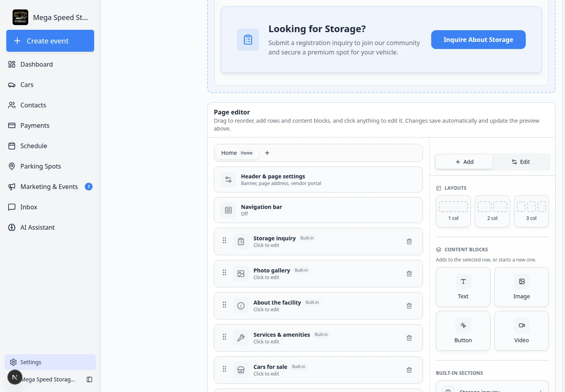Image resolution: width=565 pixels, height=392 pixels.
Task: Switch to the Edit tab
Action: point(521,162)
